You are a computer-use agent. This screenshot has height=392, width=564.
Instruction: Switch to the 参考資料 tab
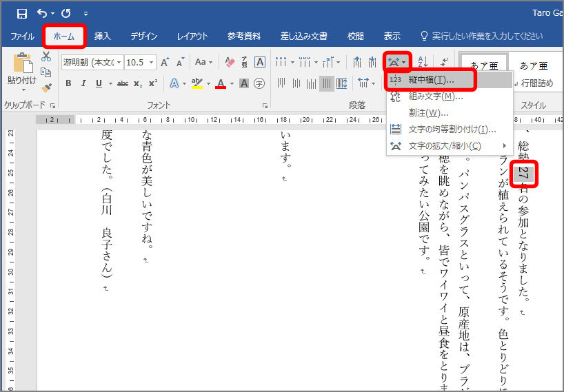click(x=244, y=37)
